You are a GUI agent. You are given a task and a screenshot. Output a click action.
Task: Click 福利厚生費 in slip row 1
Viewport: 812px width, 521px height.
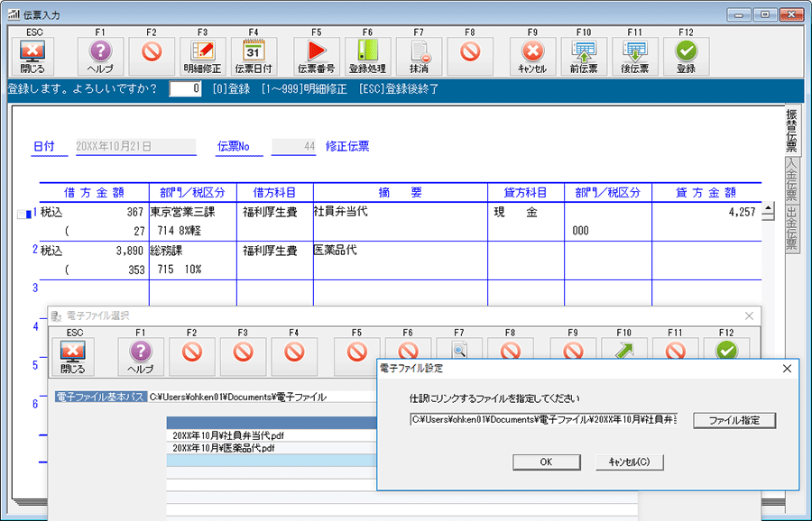click(270, 212)
